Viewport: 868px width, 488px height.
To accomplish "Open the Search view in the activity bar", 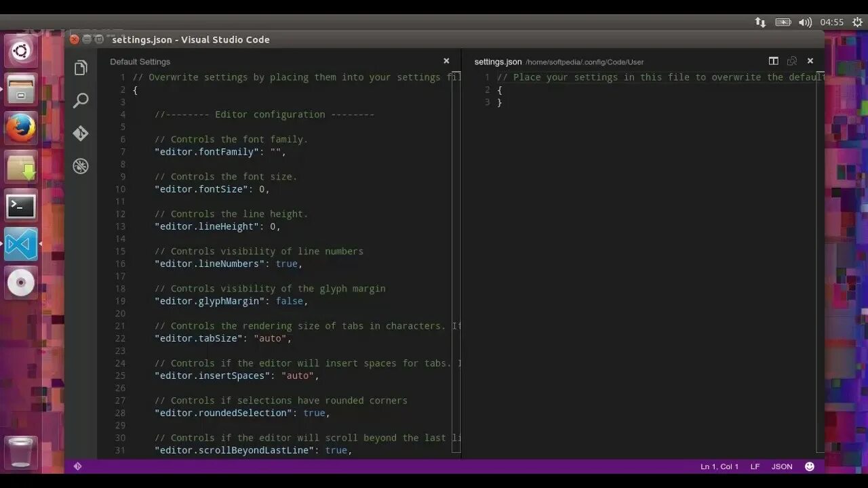I will click(81, 101).
